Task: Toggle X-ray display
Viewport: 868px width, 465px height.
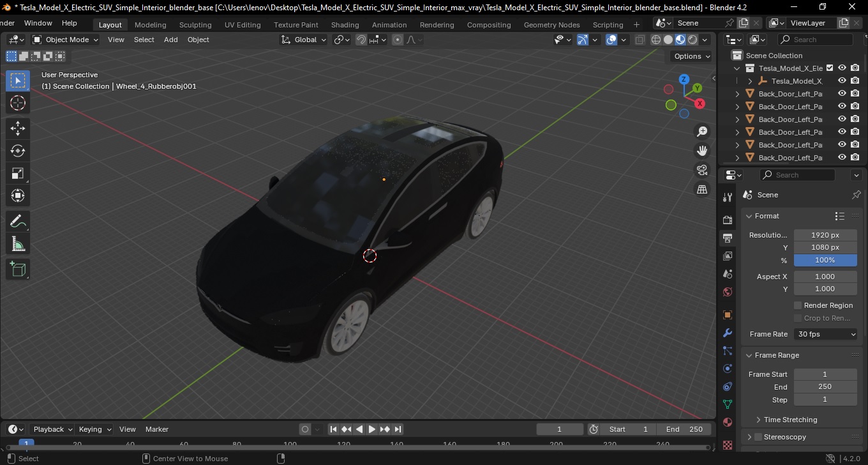Action: click(x=640, y=40)
